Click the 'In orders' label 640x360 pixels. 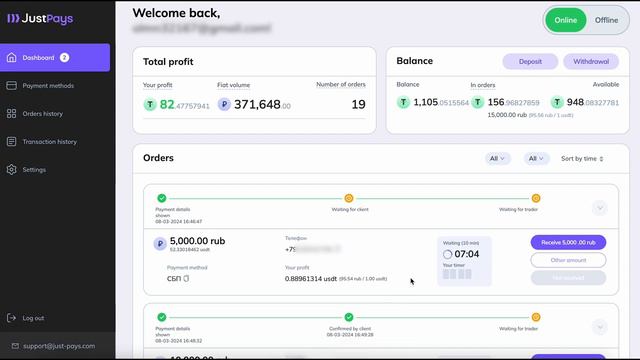tap(482, 85)
